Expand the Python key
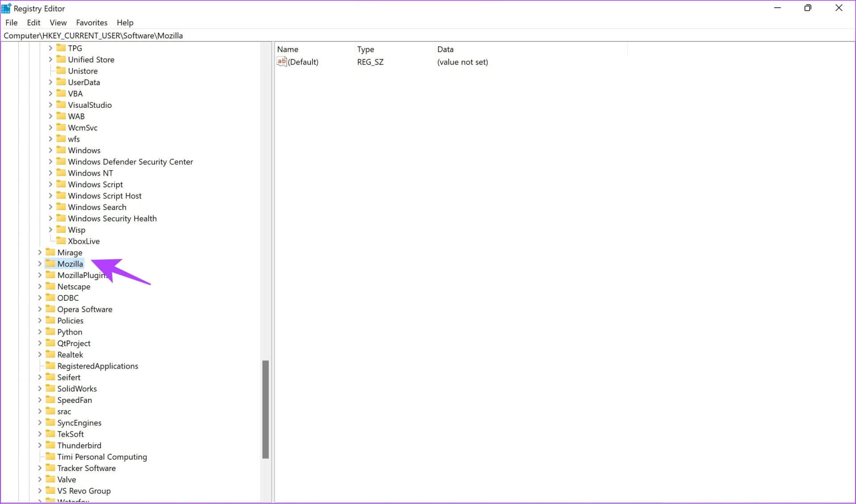The width and height of the screenshot is (856, 504). tap(40, 332)
